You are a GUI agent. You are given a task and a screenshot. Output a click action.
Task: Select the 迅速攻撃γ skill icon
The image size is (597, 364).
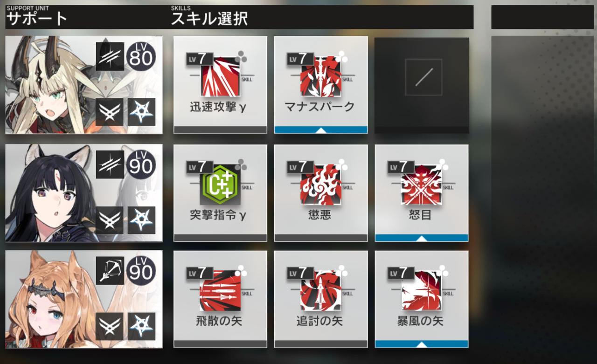[220, 76]
